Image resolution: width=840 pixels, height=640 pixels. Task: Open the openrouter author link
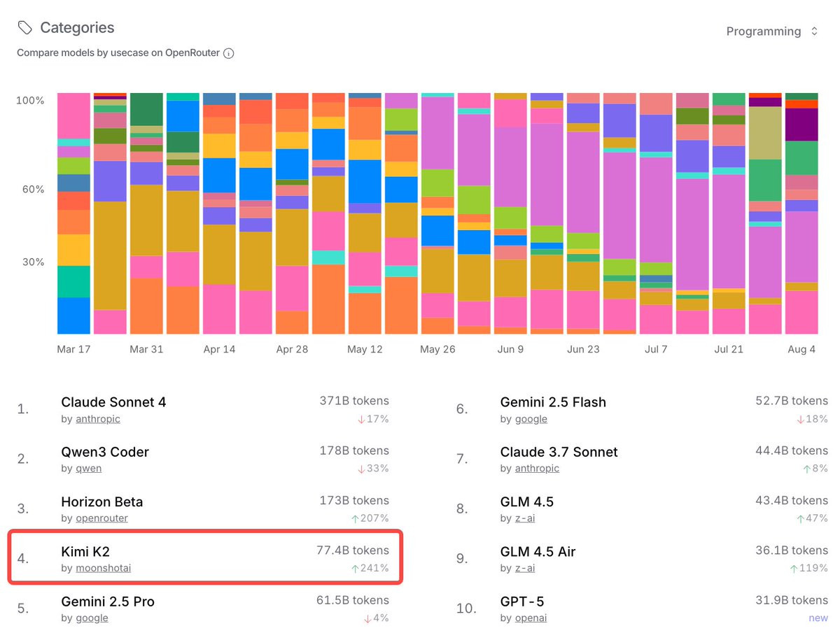click(101, 518)
